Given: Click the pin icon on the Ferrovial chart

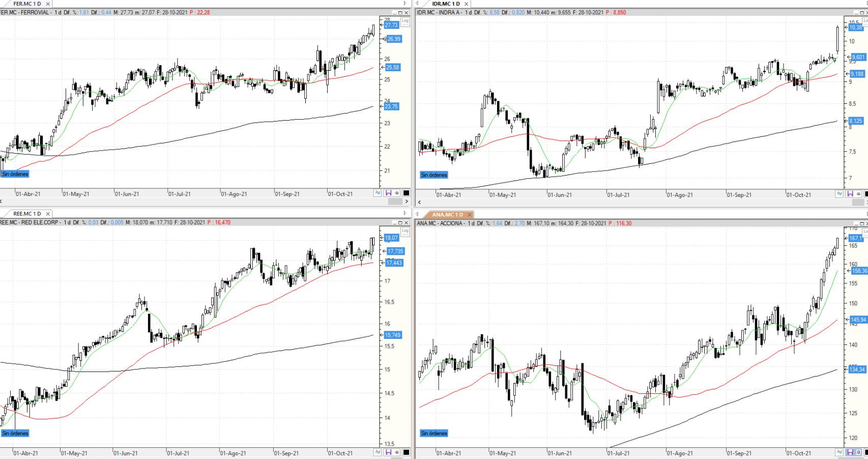Looking at the screenshot, I should pos(397,193).
